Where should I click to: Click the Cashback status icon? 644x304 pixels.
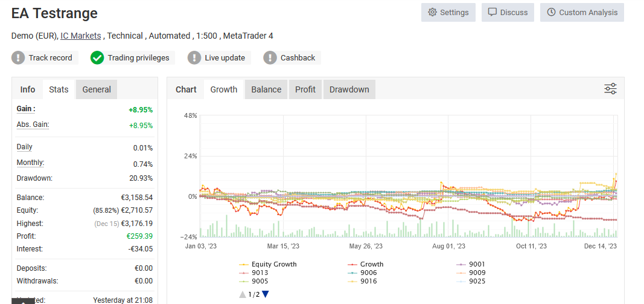pyautogui.click(x=270, y=58)
